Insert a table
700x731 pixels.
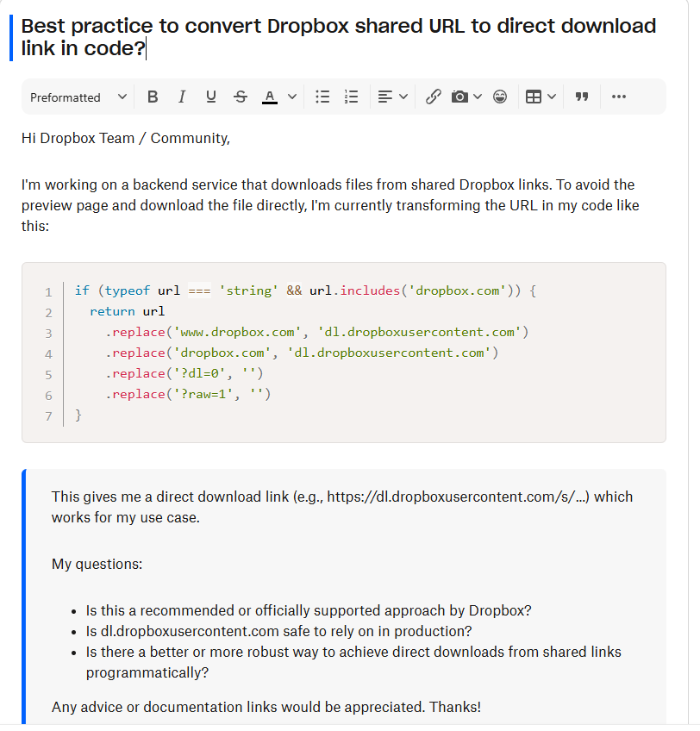coord(534,97)
